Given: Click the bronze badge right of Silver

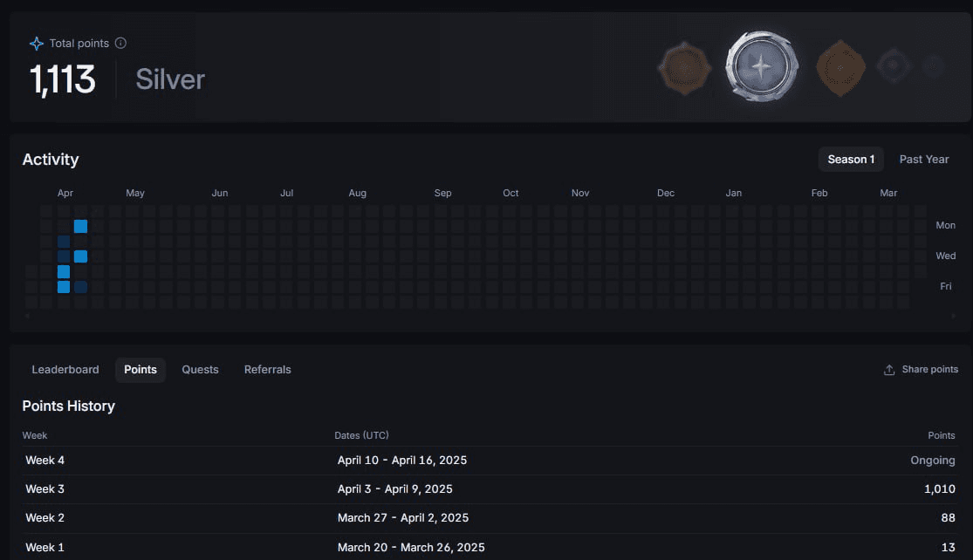Looking at the screenshot, I should (839, 67).
